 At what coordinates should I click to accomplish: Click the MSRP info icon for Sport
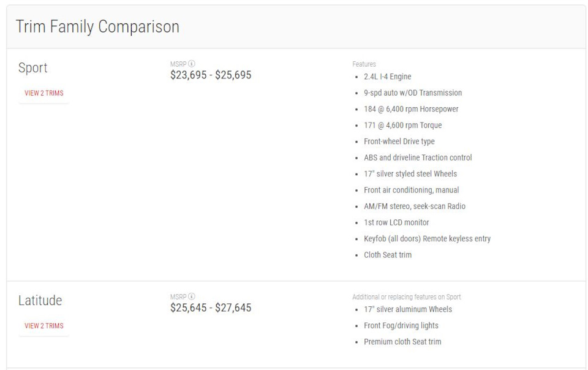192,64
